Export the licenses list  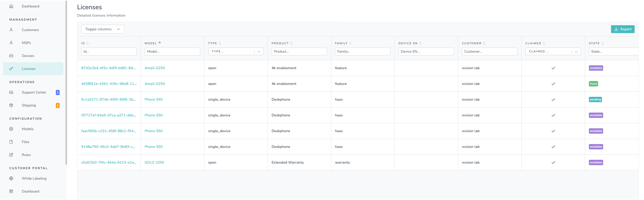point(622,29)
